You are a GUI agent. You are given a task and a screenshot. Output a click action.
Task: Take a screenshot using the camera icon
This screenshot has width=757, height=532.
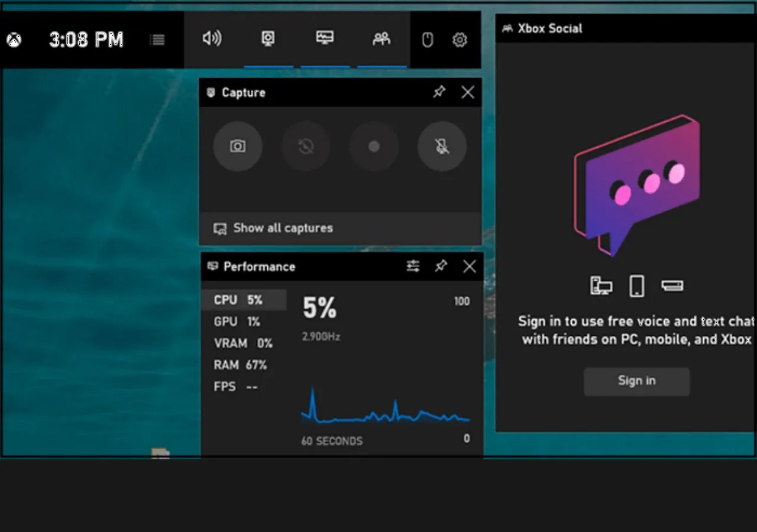pyautogui.click(x=238, y=147)
